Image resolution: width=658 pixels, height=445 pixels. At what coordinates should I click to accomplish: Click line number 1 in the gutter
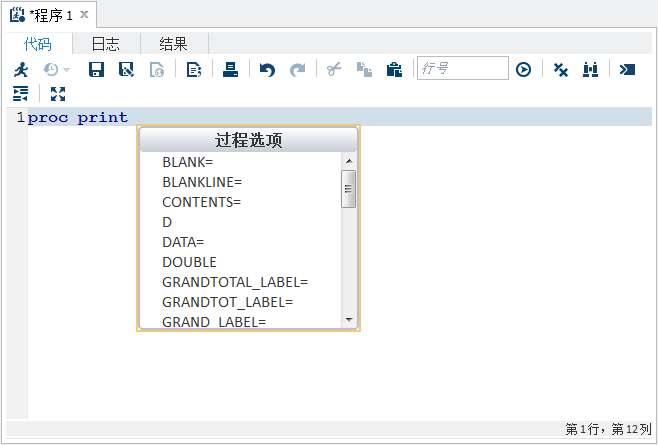pos(21,117)
